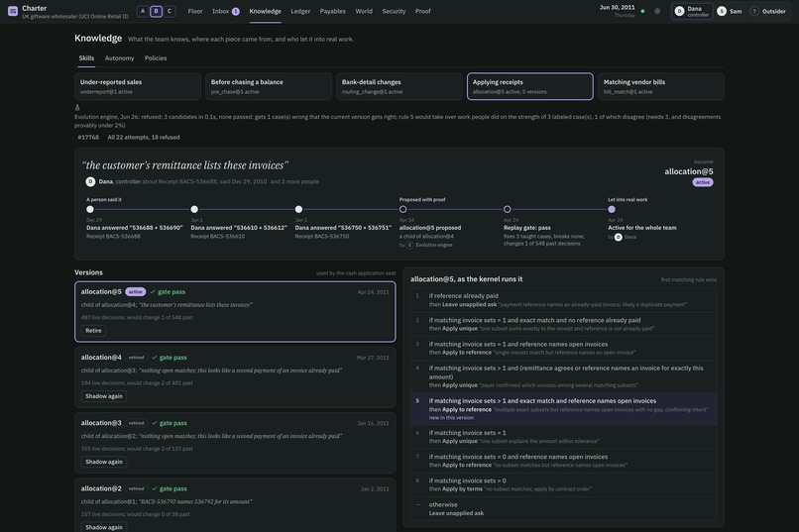Switch to the Skills tab
This screenshot has height=532, width=799.
pyautogui.click(x=86, y=58)
